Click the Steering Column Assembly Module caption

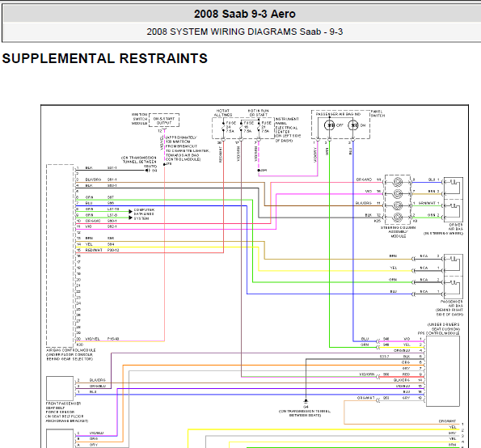tap(399, 232)
